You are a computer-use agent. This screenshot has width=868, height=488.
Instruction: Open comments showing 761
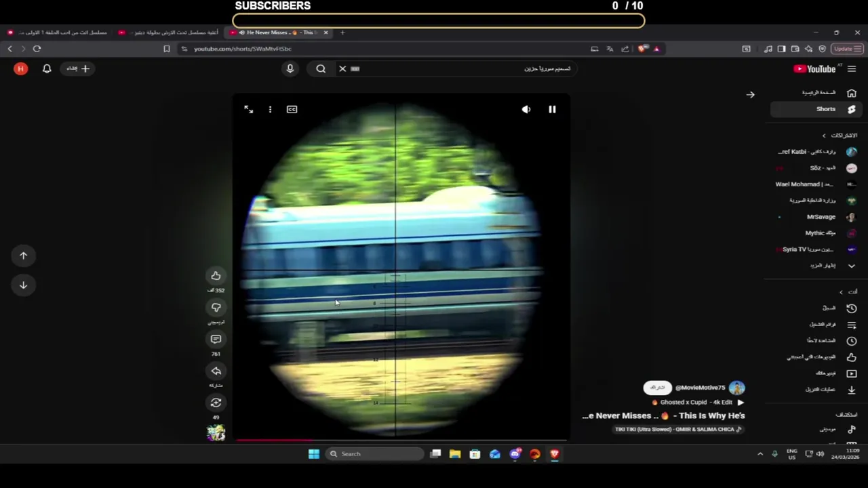(x=216, y=339)
